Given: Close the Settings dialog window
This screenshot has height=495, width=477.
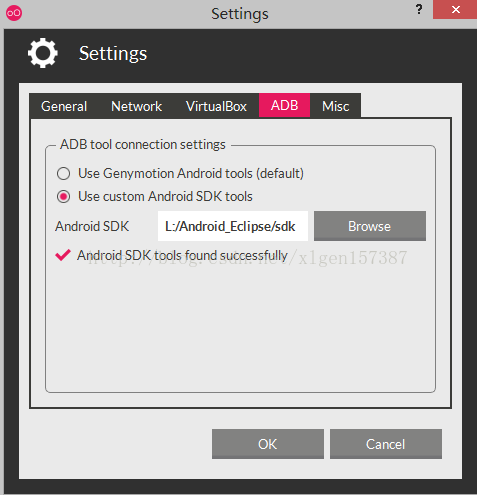Looking at the screenshot, I should point(455,10).
